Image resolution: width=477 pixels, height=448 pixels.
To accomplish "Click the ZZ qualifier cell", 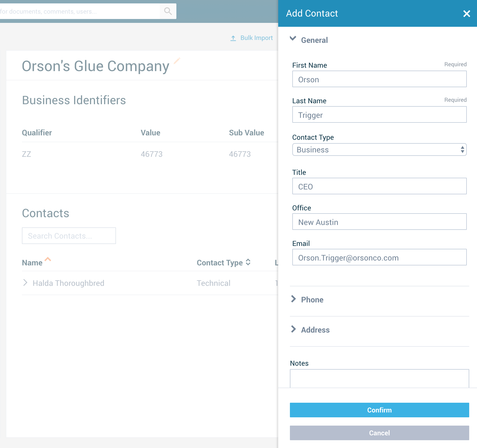I will click(x=27, y=154).
